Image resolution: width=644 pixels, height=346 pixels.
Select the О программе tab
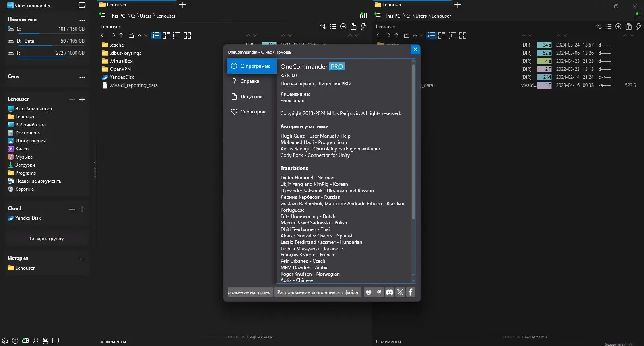[x=252, y=66]
